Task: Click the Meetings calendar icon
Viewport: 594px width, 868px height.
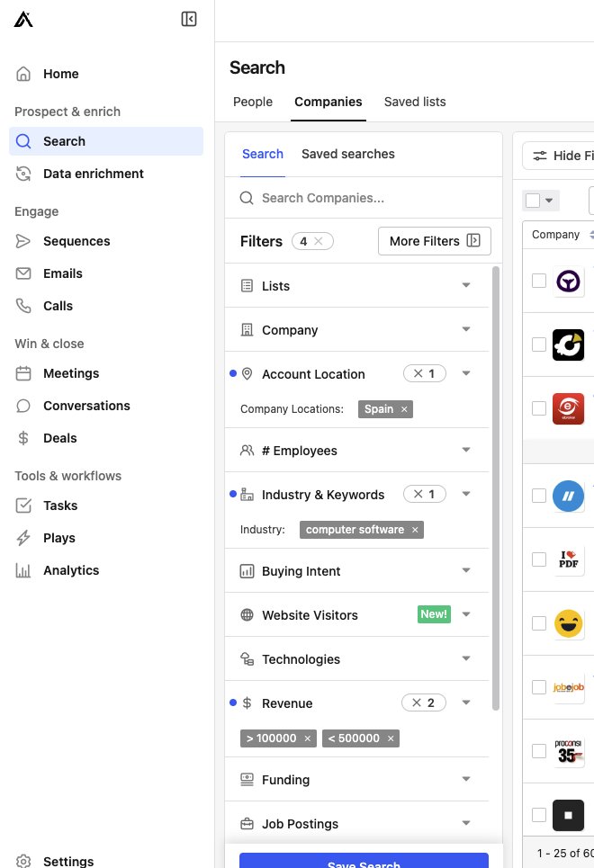Action: pos(23,373)
